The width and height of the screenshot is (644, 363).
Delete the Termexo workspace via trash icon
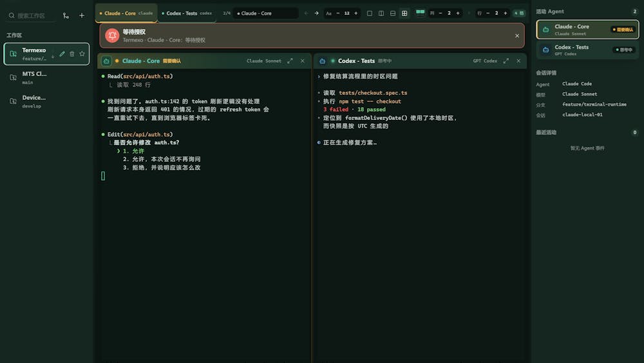(72, 54)
